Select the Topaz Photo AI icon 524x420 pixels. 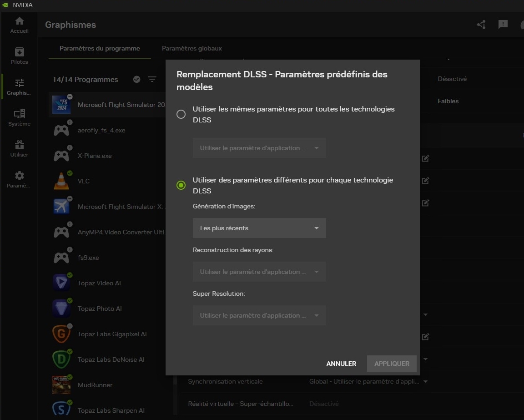pos(61,309)
